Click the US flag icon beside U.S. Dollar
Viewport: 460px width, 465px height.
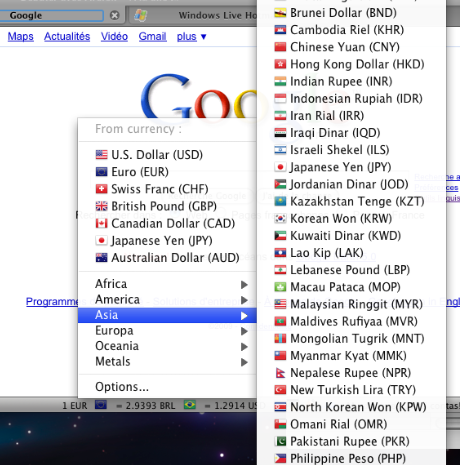pyautogui.click(x=101, y=155)
